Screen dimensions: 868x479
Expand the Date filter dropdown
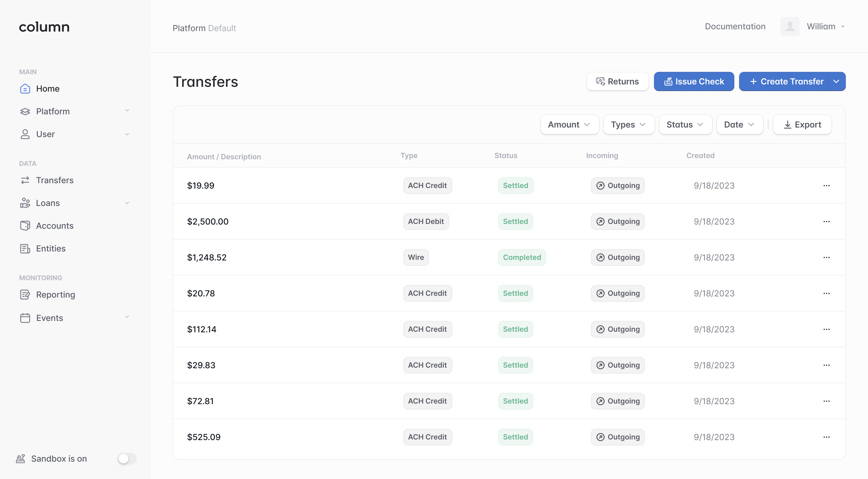(x=738, y=125)
